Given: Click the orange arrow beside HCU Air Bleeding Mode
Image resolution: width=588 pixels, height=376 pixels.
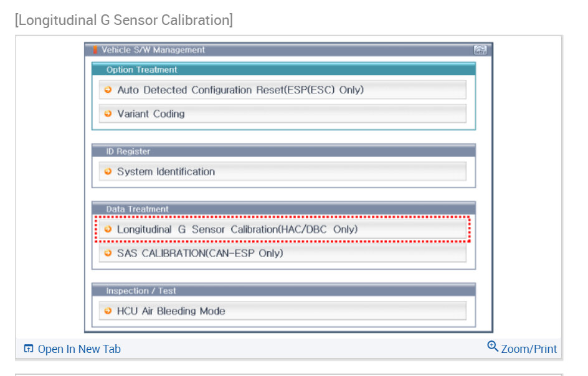Looking at the screenshot, I should coord(108,311).
